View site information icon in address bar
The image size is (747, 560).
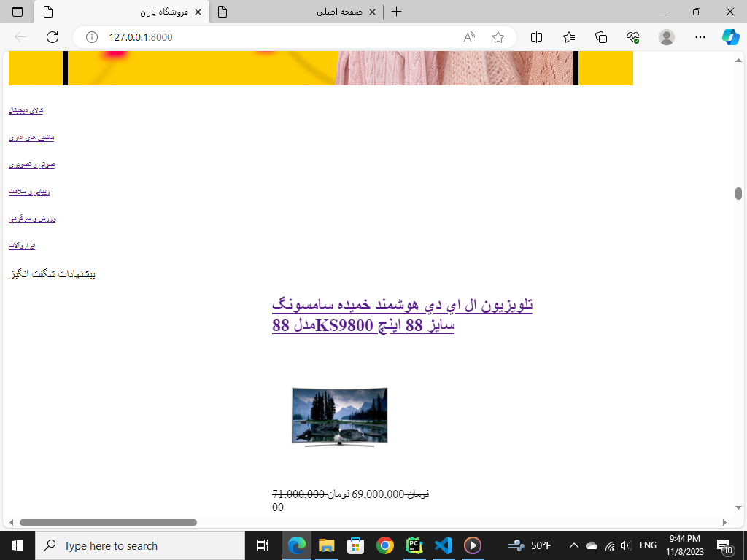91,37
